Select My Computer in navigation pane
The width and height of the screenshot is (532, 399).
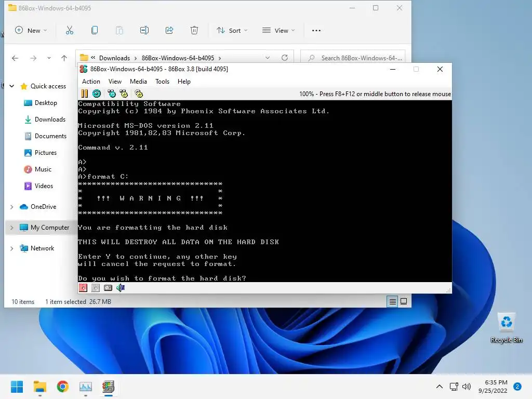coord(49,228)
